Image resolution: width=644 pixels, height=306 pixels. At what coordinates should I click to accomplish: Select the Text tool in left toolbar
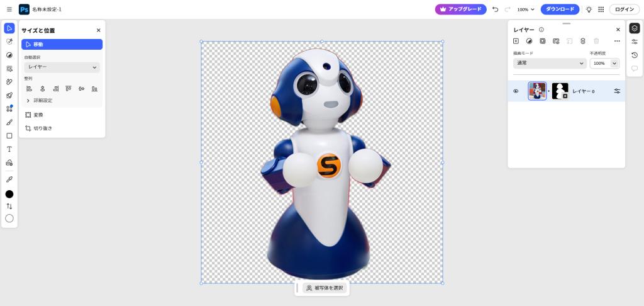(9, 149)
